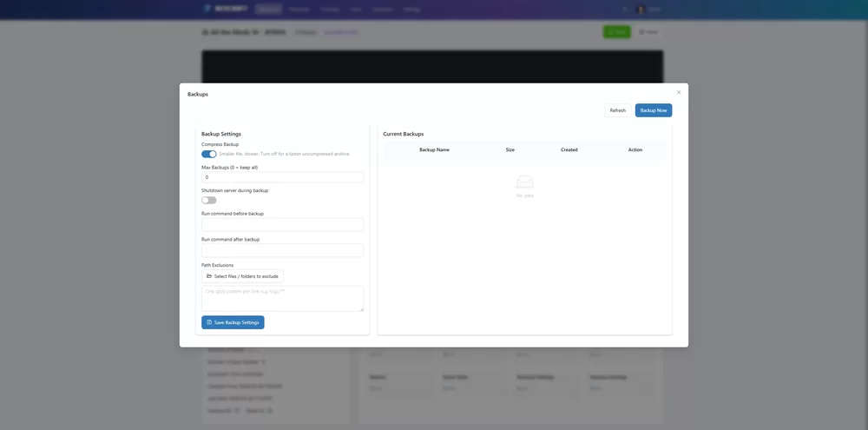Screen dimensions: 868x430
Task: Click the Run command before backup field
Action: coord(282,224)
